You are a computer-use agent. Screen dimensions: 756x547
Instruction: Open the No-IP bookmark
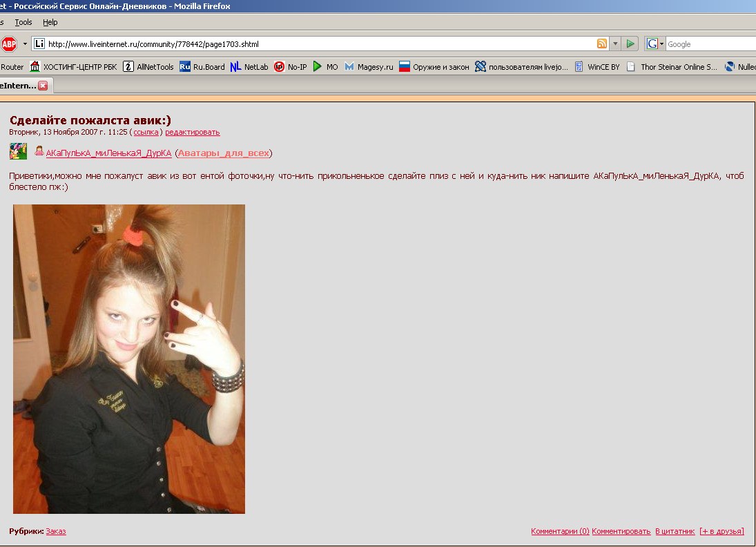pos(290,67)
